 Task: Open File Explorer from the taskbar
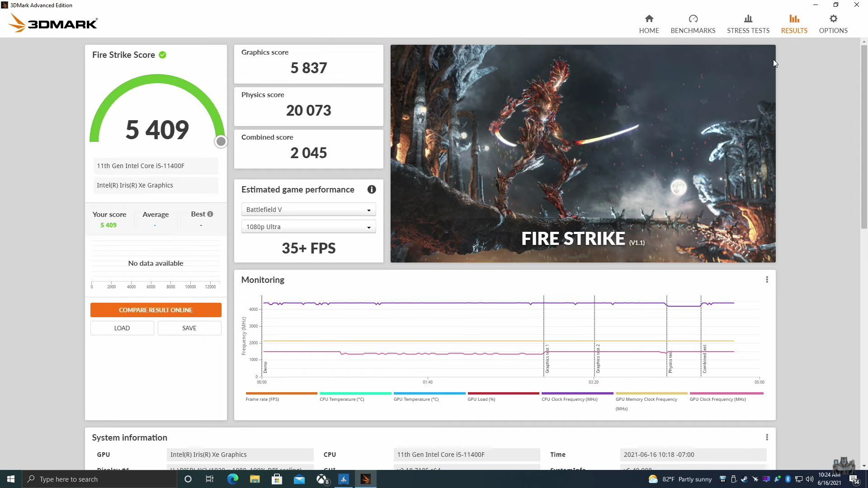click(255, 479)
